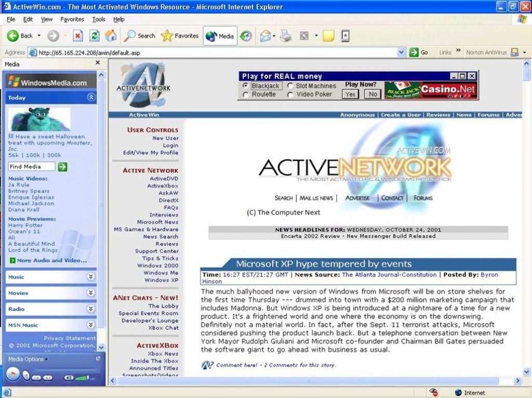Stop playback in Media bar player
This screenshot has width=532, height=398.
pyautogui.click(x=26, y=375)
